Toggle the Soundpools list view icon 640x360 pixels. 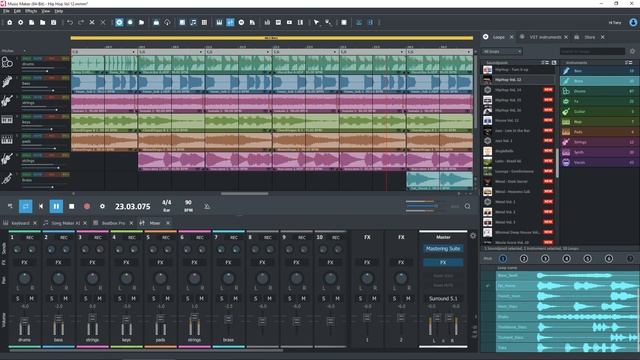click(x=545, y=62)
